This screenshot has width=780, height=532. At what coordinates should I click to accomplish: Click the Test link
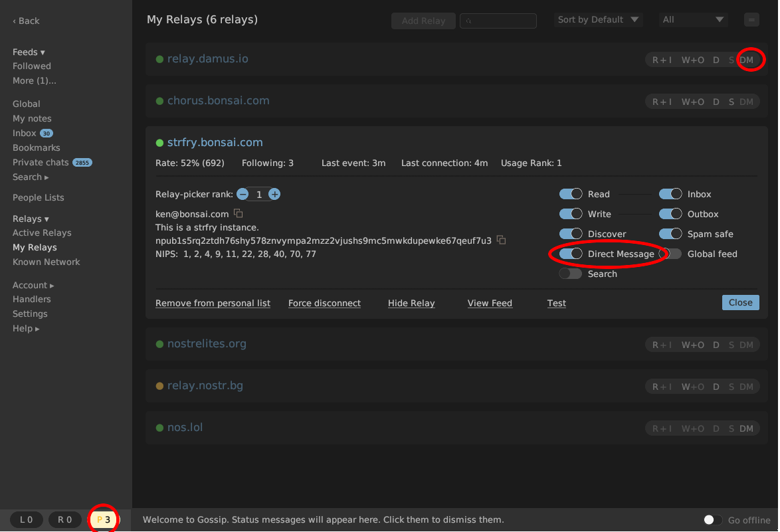click(x=557, y=303)
